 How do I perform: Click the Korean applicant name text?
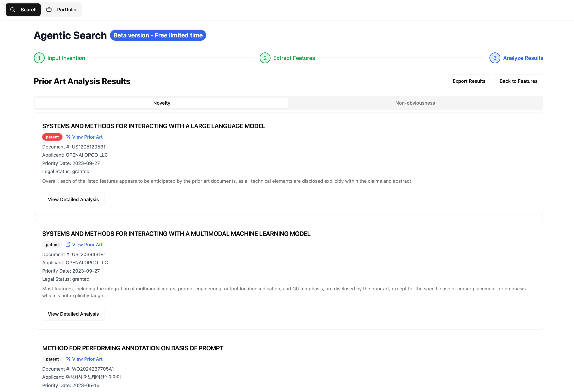93,377
